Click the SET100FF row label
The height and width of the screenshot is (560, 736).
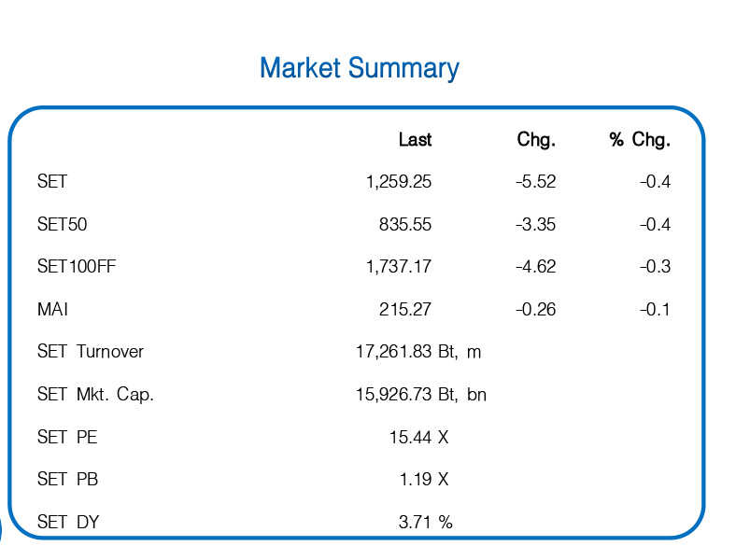click(x=77, y=267)
